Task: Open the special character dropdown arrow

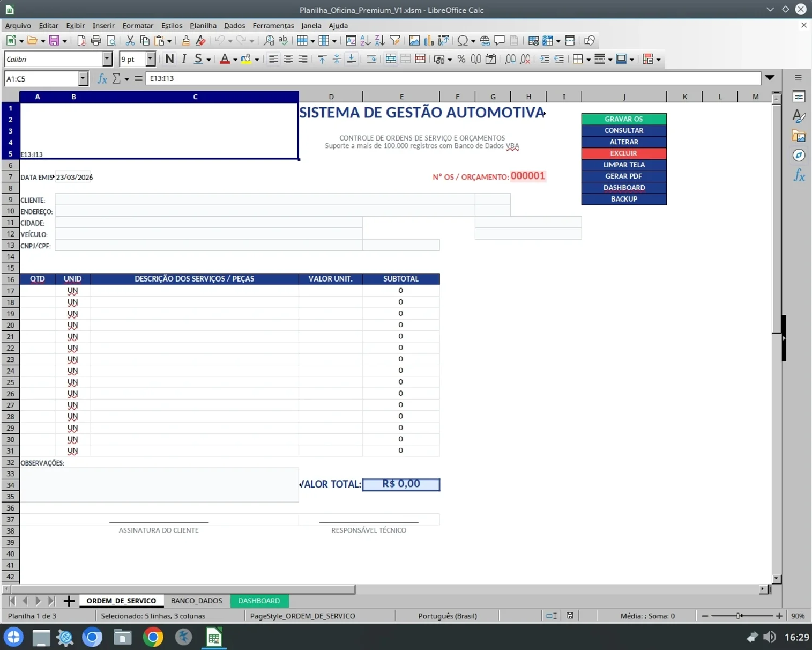Action: (473, 41)
